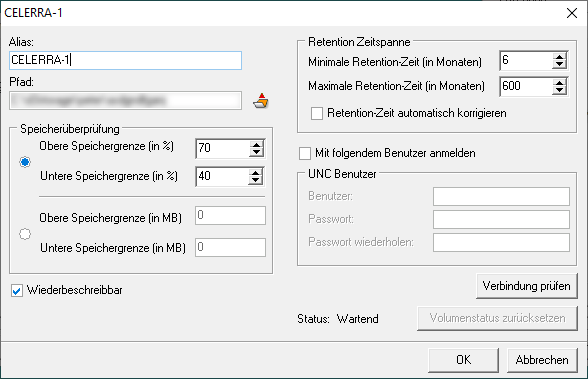The width and height of the screenshot is (588, 379).
Task: Cancel with the Abbrechen button
Action: tap(542, 360)
